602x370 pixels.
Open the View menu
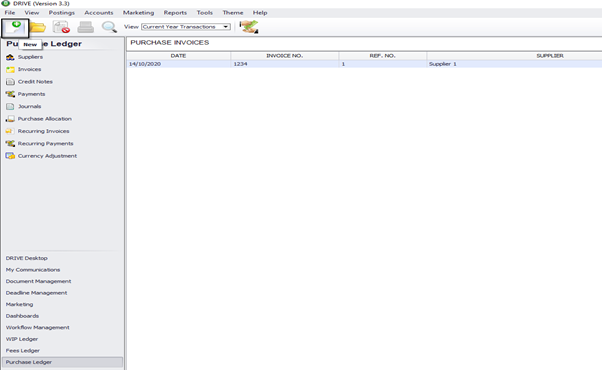pos(32,13)
